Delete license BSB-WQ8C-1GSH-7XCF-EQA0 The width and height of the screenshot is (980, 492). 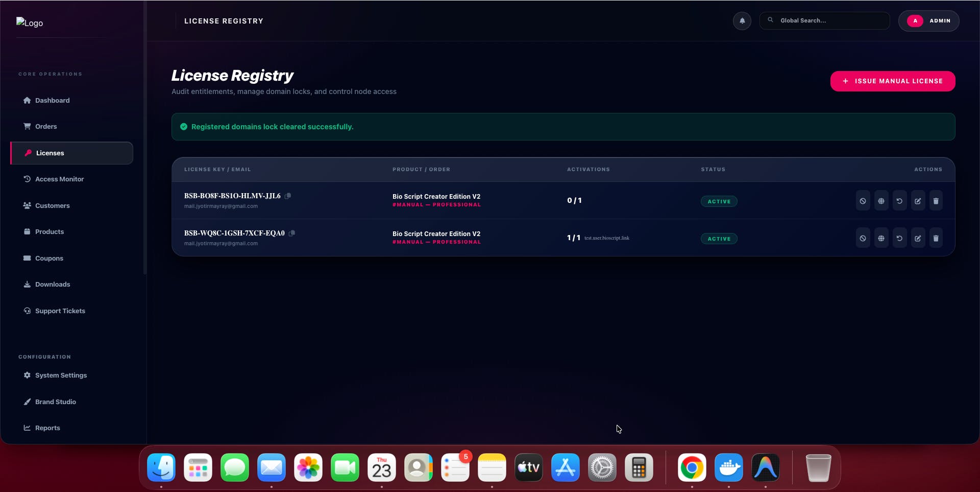pos(936,238)
